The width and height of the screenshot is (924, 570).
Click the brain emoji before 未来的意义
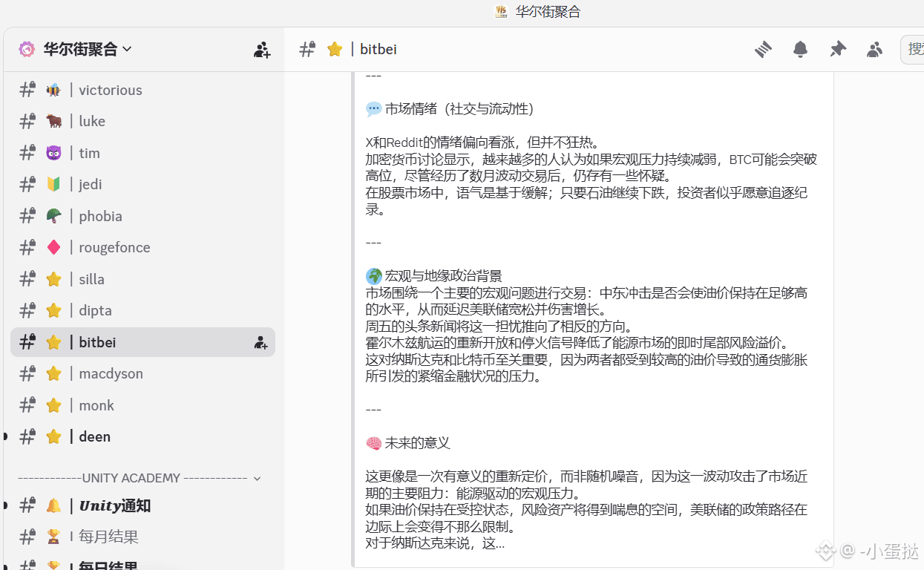(x=374, y=443)
